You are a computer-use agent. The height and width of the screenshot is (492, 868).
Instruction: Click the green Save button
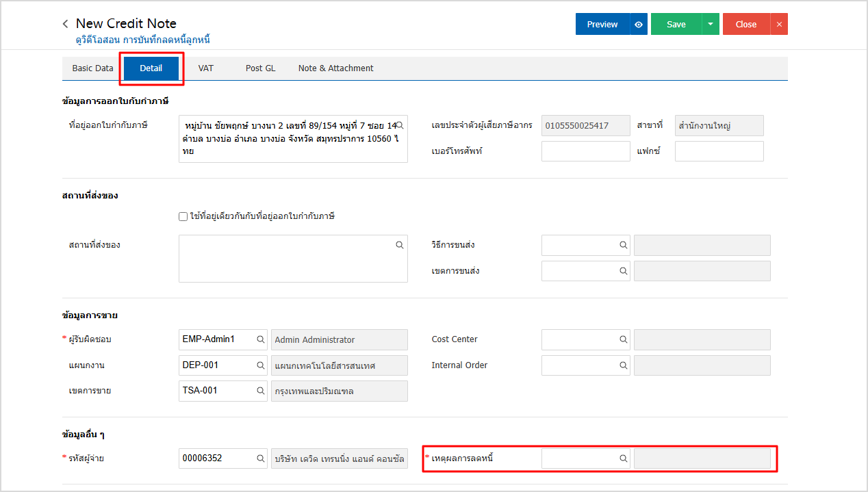[676, 24]
